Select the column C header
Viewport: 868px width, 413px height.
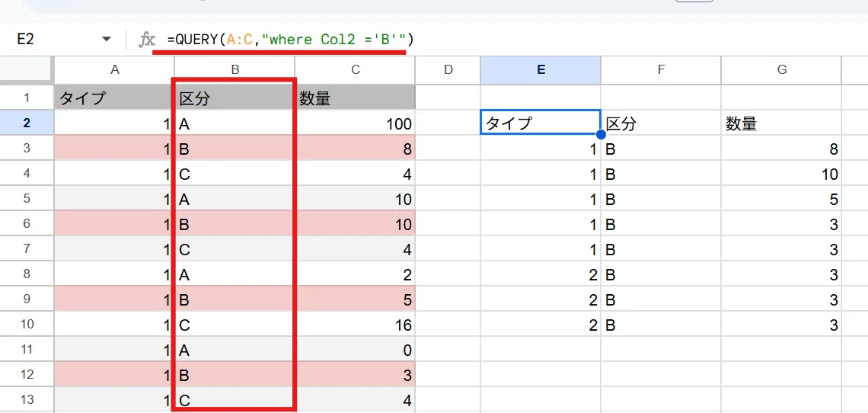[x=356, y=69]
